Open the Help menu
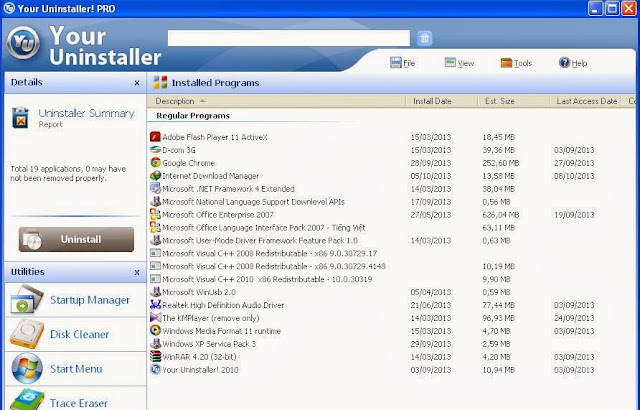The width and height of the screenshot is (640, 410). (x=573, y=63)
